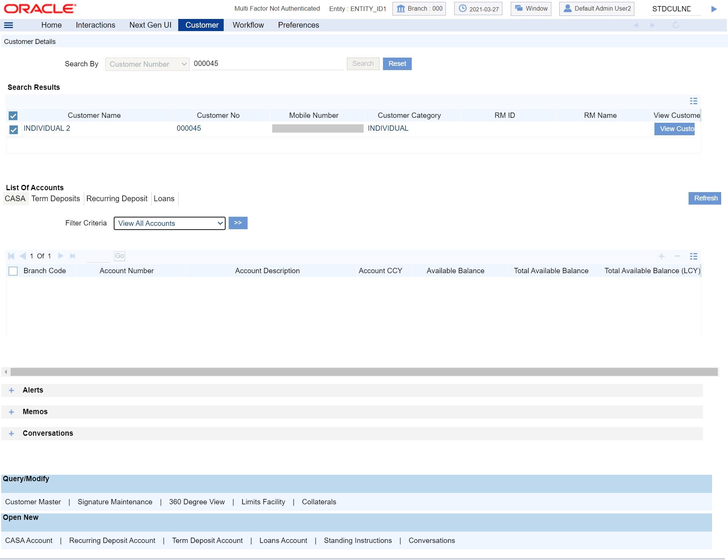Open the Filter Criteria View All Accounts dropdown
This screenshot has width=728, height=560.
169,224
